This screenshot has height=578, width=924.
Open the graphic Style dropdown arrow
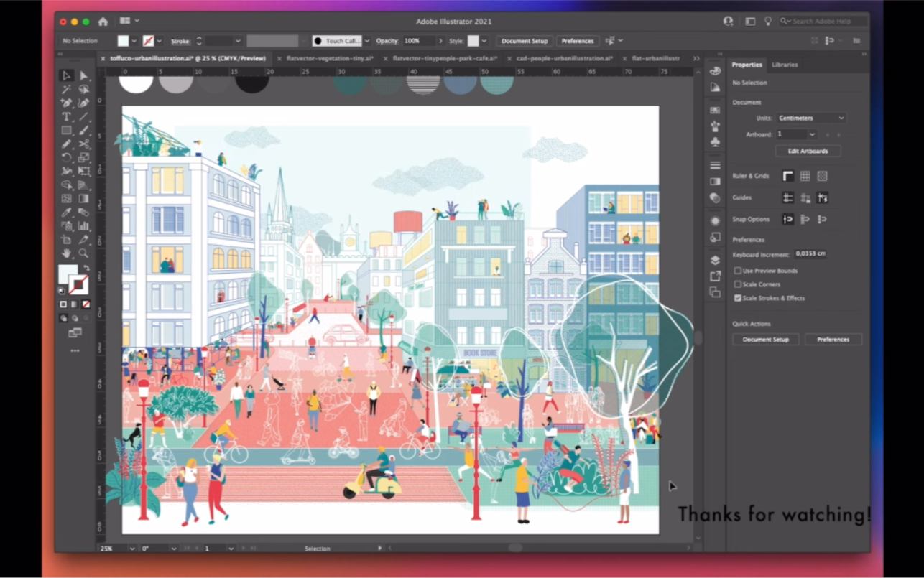484,41
